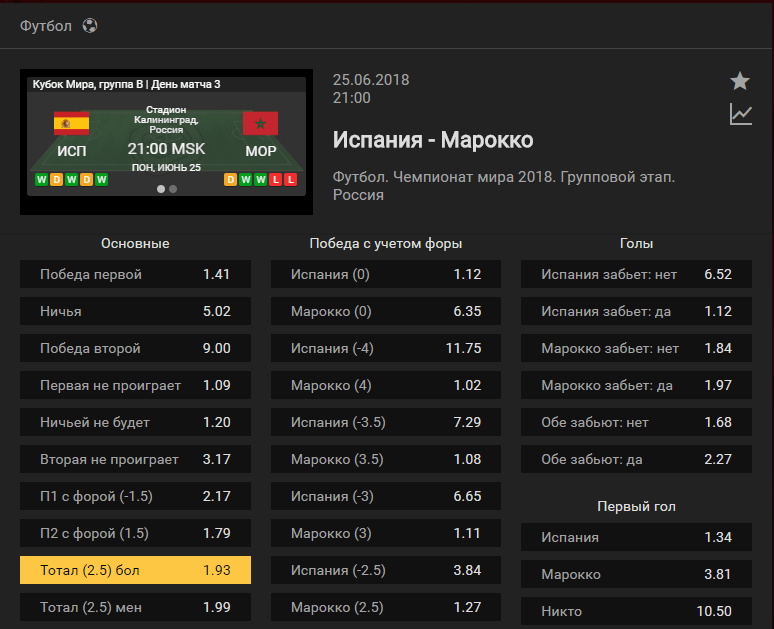This screenshot has width=774, height=629.
Task: Select Марокко (2.5) odds 1.27
Action: [x=386, y=607]
